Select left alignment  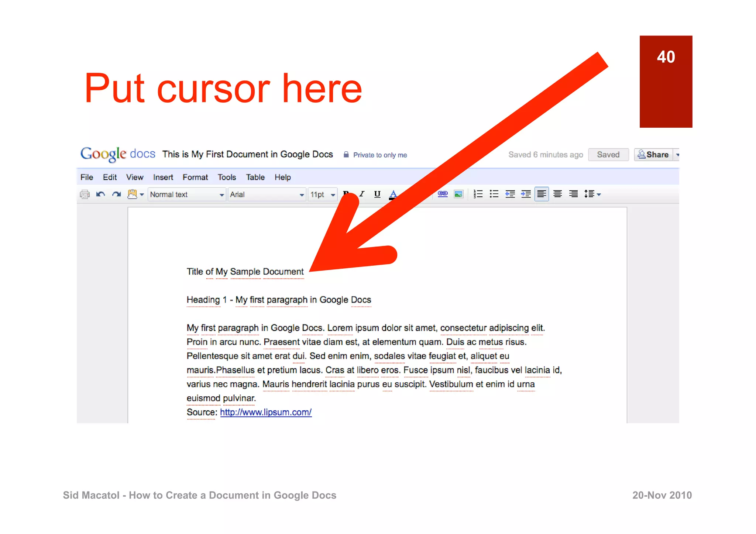[x=542, y=194]
